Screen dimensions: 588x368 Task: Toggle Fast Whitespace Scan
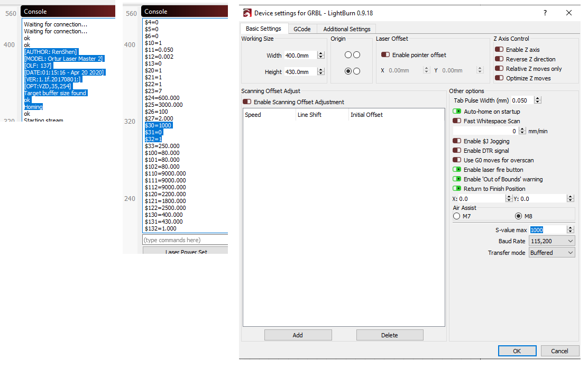(457, 121)
